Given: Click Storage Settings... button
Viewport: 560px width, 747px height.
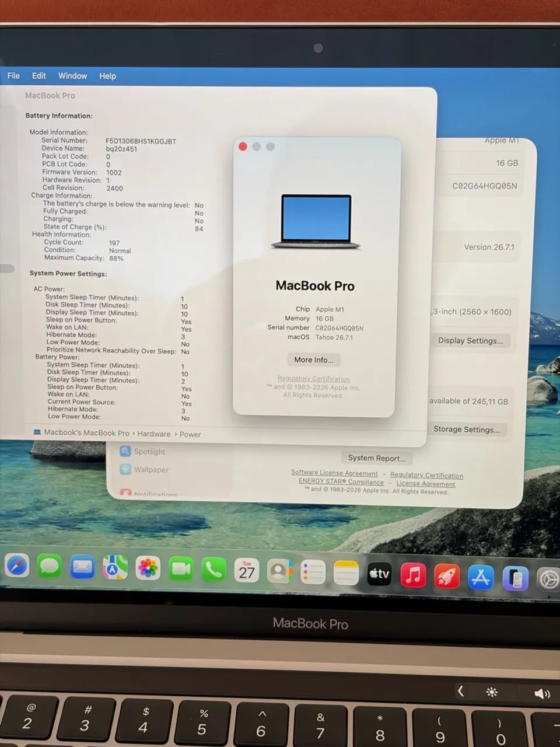Looking at the screenshot, I should (x=466, y=429).
